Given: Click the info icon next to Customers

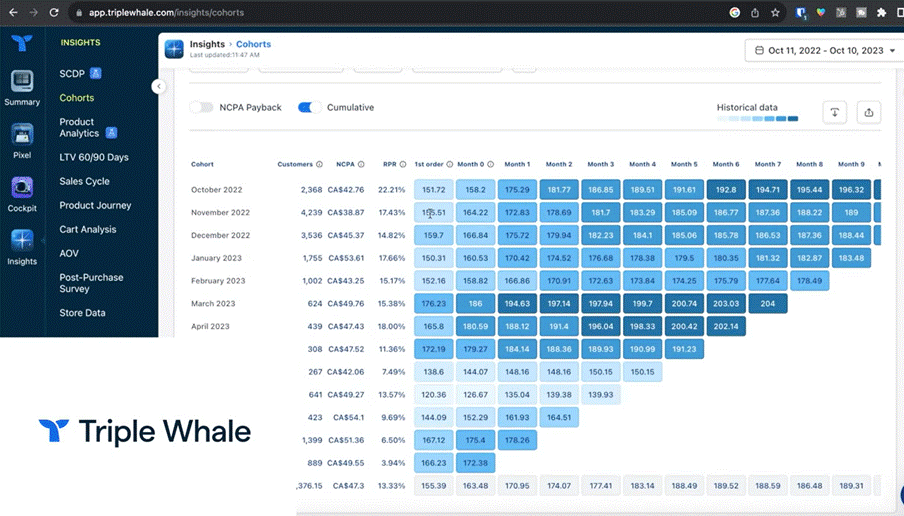Looking at the screenshot, I should tap(319, 164).
